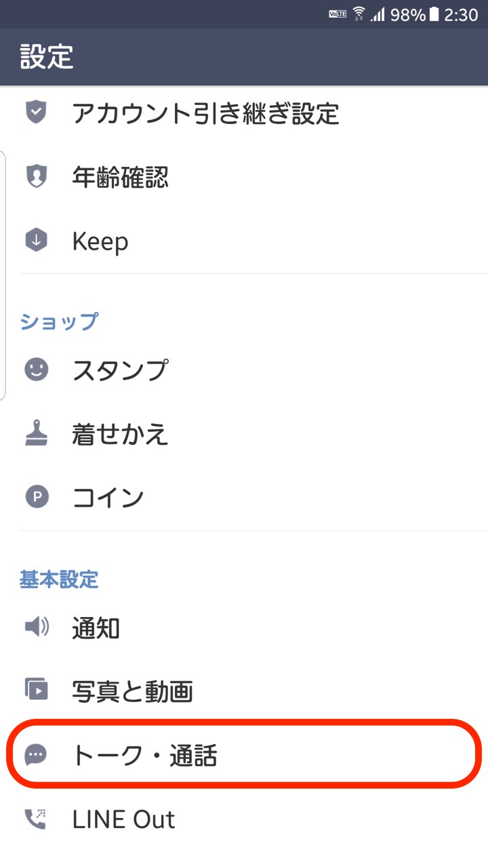Open 着せかえ theme shop
Image resolution: width=488 pixels, height=868 pixels.
point(120,434)
